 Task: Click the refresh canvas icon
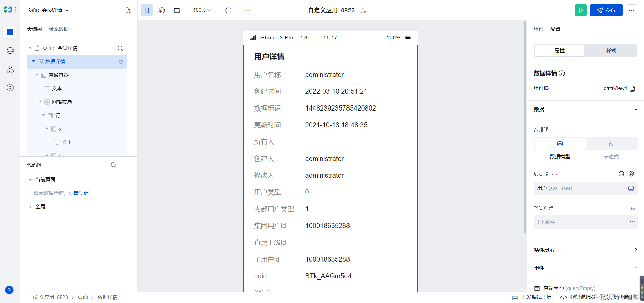(228, 10)
